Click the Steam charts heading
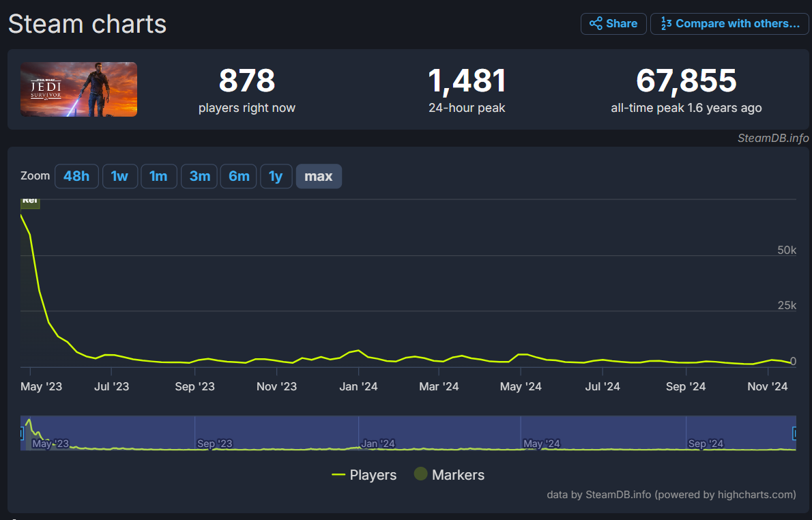Screen dimensions: 812x520 point(87,25)
